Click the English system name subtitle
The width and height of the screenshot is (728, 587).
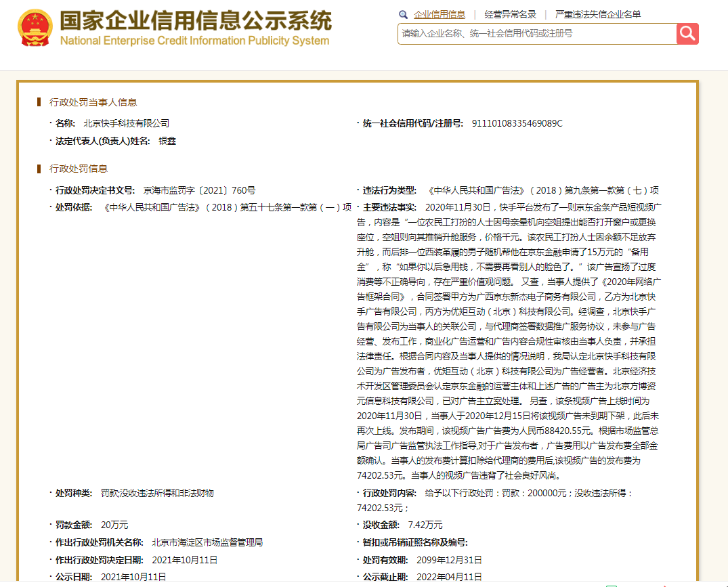194,41
